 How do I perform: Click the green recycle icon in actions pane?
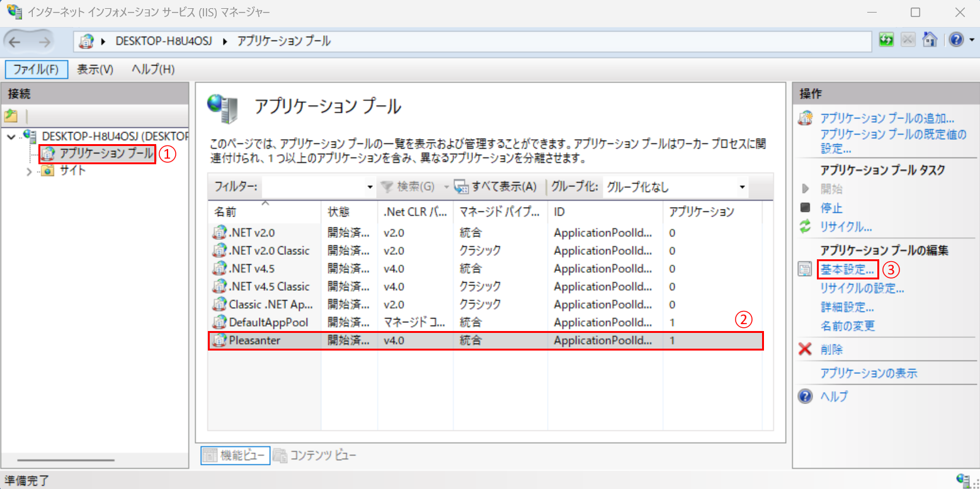tap(805, 227)
